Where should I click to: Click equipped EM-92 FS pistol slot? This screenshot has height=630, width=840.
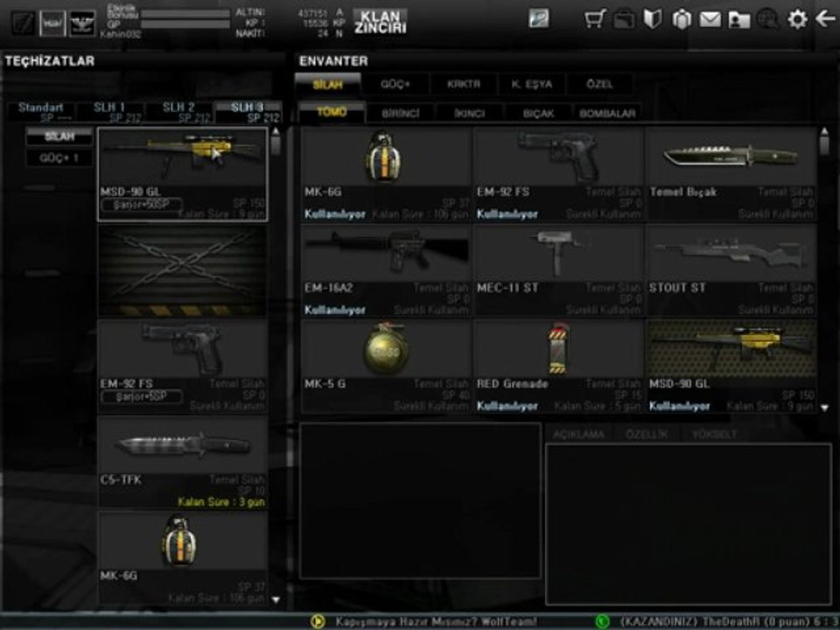(183, 367)
